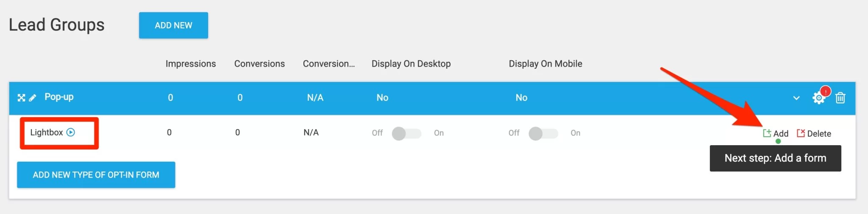Click the ADD NEW lead group button

(173, 25)
